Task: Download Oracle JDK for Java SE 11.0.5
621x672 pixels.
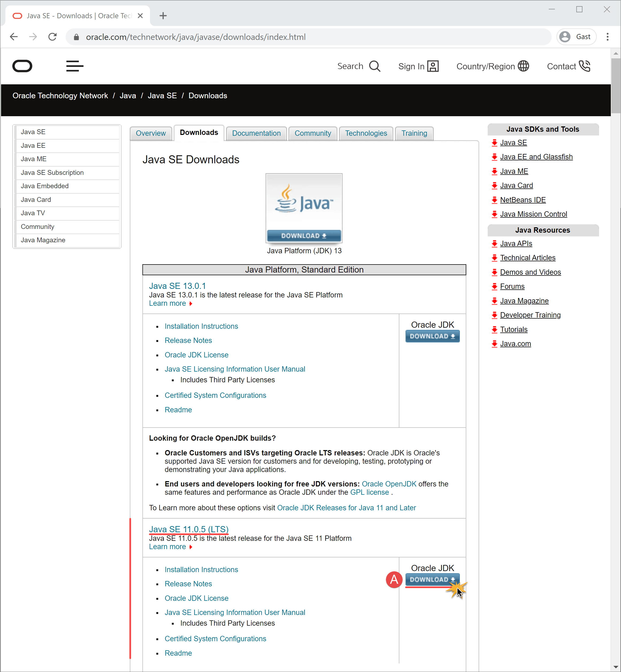Action: (x=432, y=580)
